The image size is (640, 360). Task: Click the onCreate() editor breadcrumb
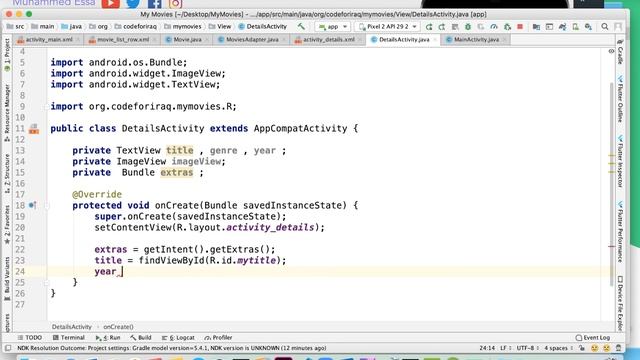pyautogui.click(x=118, y=327)
